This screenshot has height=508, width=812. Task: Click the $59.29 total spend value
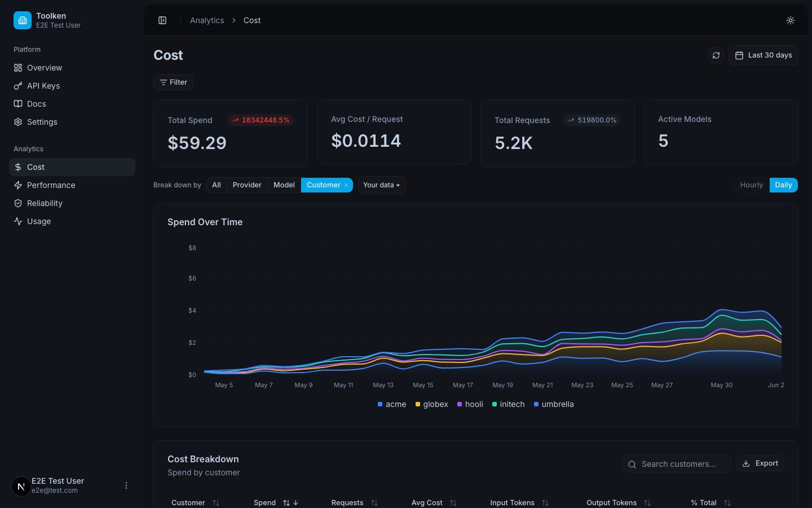(197, 143)
